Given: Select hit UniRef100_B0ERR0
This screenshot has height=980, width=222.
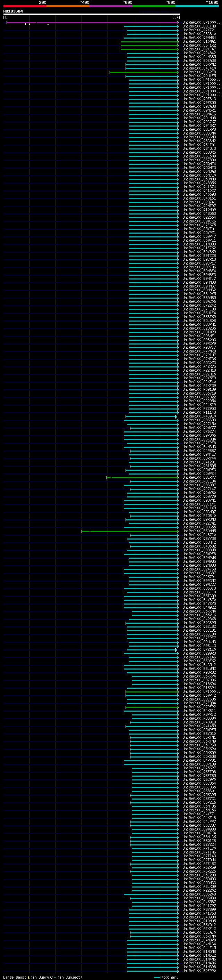Looking at the screenshot, I should (x=199, y=971).
